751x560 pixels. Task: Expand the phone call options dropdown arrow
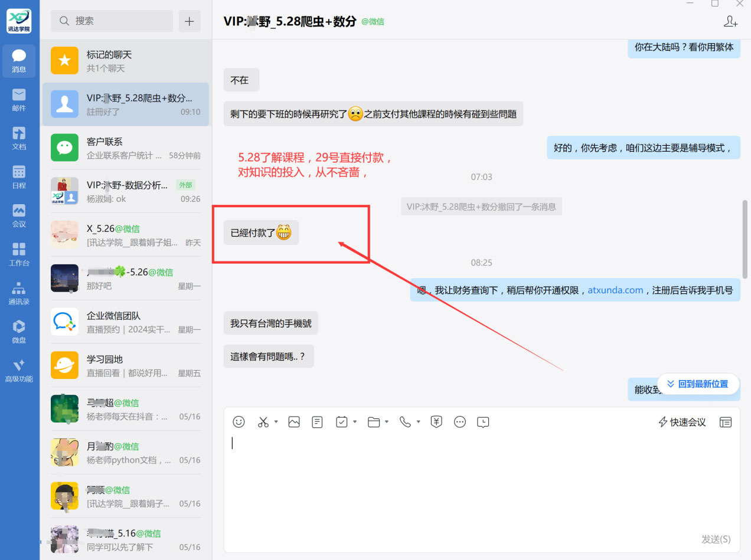pos(418,422)
